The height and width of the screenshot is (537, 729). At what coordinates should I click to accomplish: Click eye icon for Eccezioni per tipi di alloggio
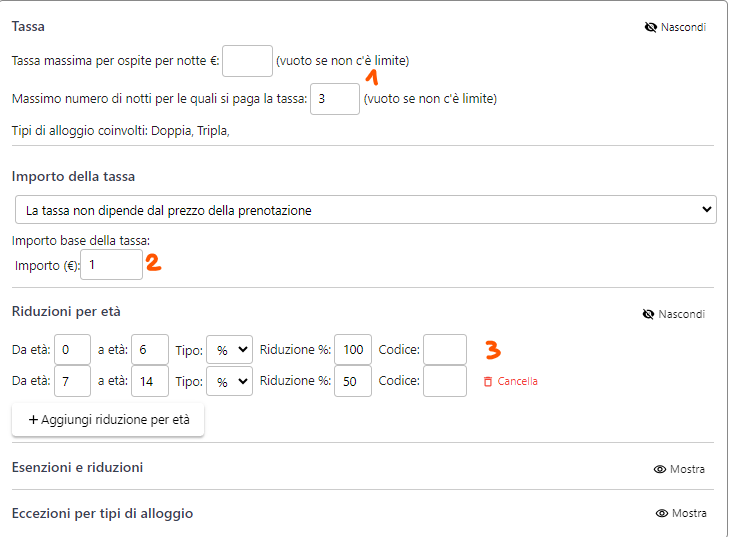pos(661,514)
